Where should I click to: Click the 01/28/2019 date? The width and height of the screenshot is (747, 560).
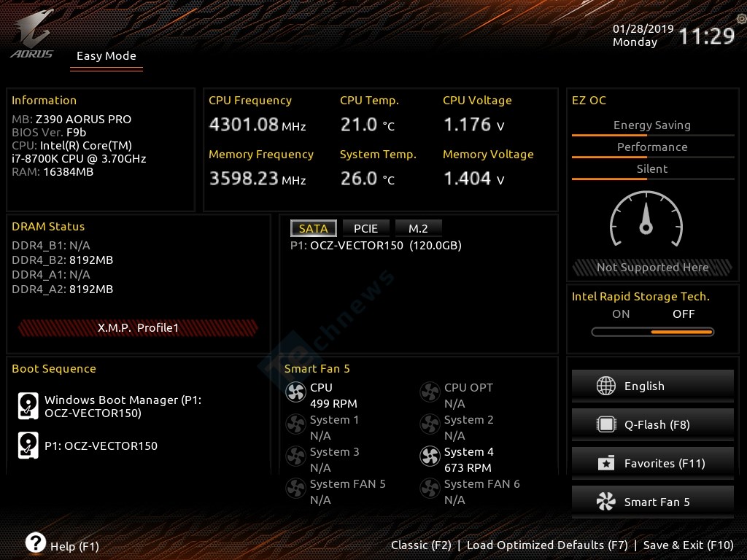pos(643,28)
